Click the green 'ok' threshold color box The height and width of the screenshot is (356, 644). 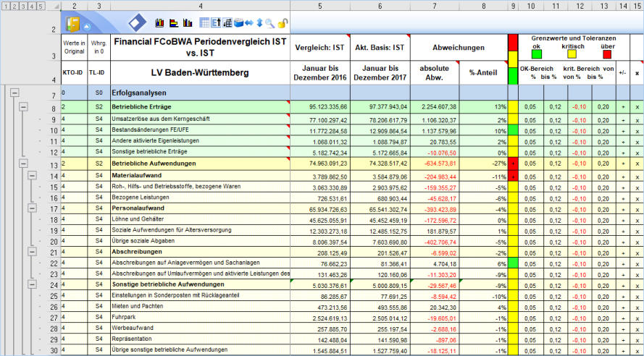click(536, 54)
